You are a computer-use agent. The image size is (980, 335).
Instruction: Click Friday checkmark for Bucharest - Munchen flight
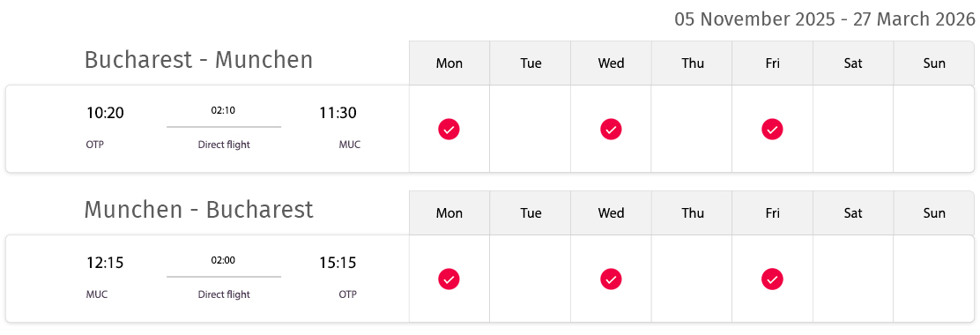(773, 130)
